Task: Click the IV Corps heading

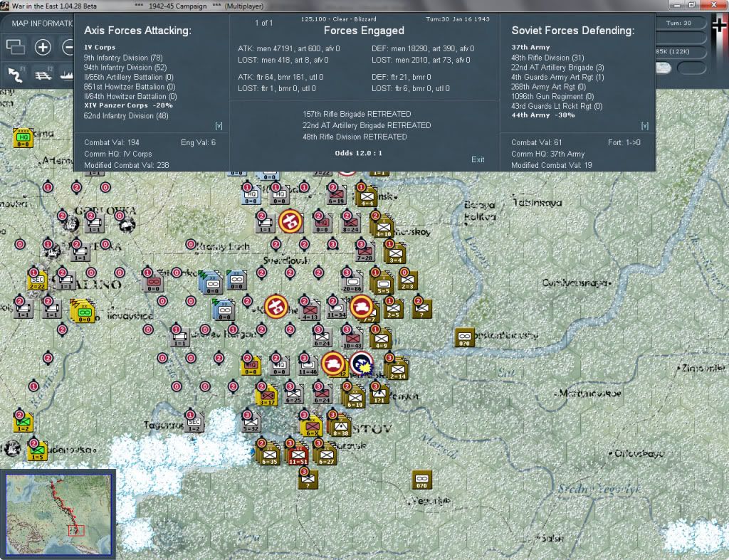Action: [x=100, y=48]
